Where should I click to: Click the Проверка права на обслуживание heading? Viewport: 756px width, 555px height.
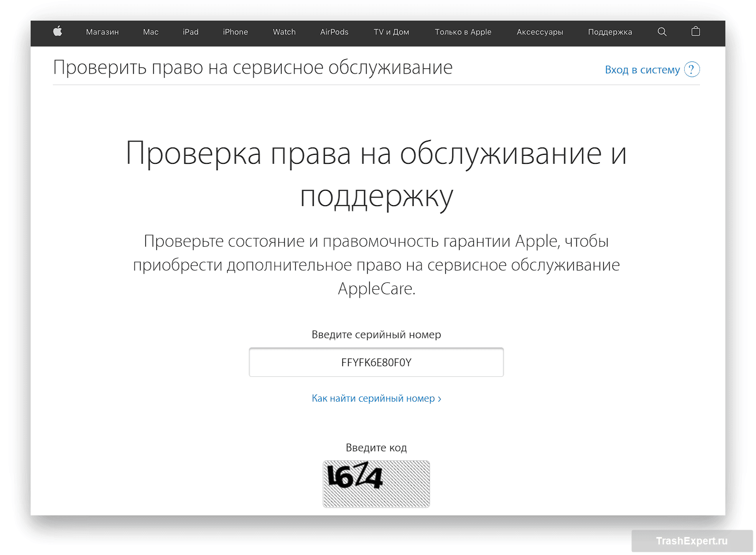pyautogui.click(x=376, y=175)
